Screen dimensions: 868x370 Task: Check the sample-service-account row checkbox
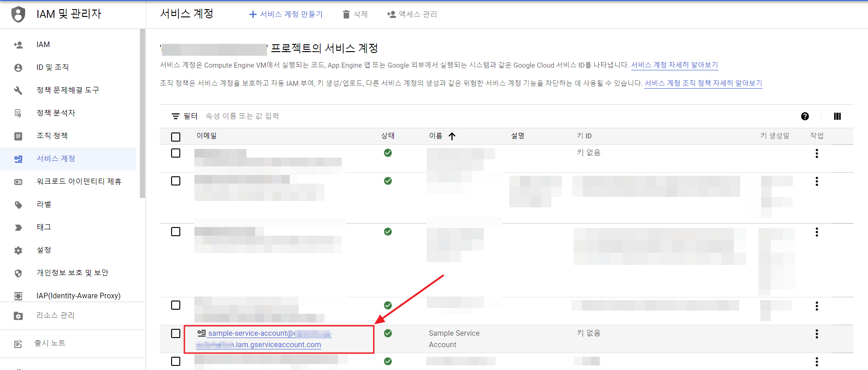[176, 333]
